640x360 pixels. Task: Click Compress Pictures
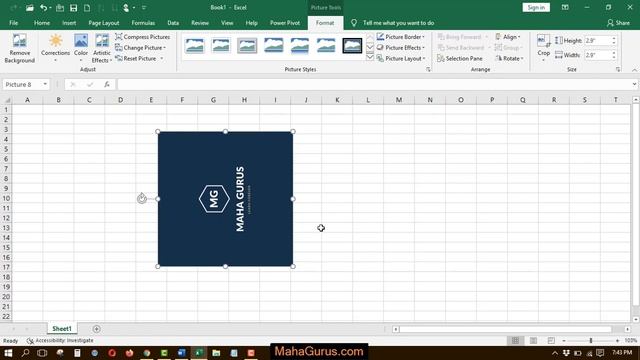[x=142, y=37]
